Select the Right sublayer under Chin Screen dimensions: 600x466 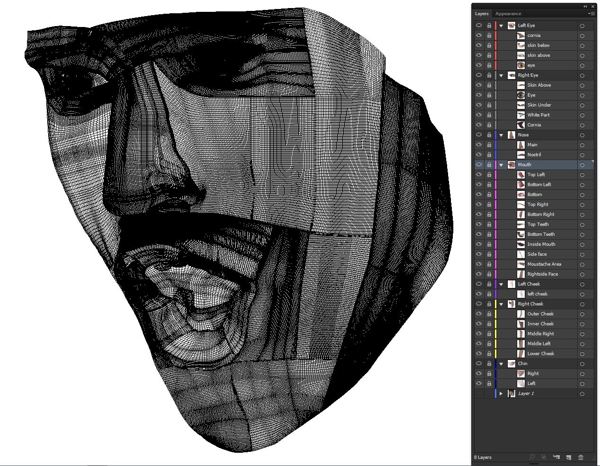(x=533, y=374)
